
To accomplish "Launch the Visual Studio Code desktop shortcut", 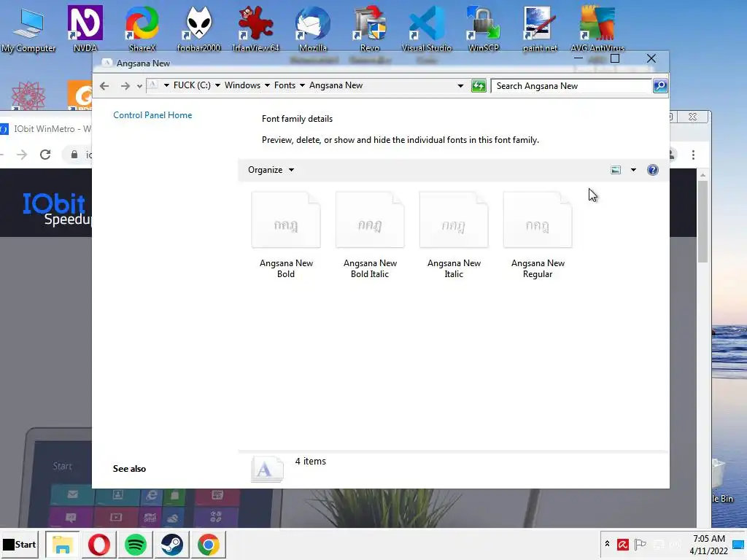I will [x=426, y=29].
